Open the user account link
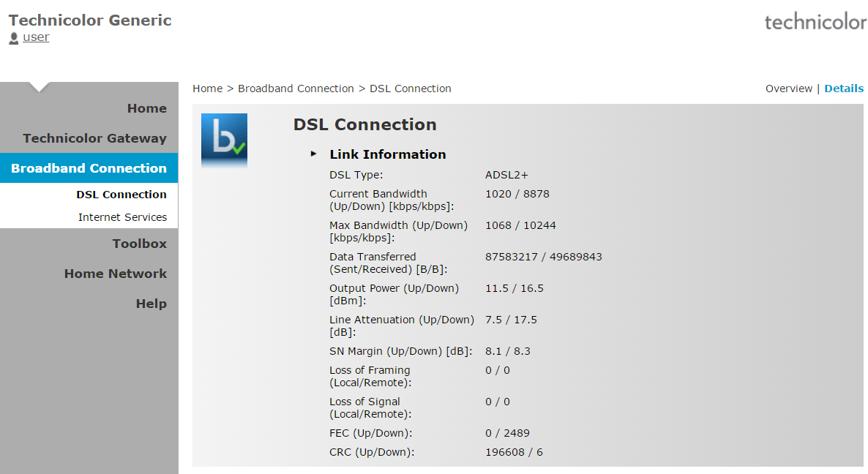This screenshot has width=868, height=474. [36, 37]
